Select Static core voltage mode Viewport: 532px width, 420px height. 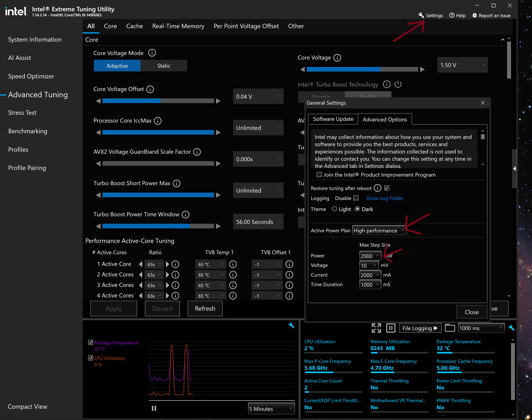[164, 66]
